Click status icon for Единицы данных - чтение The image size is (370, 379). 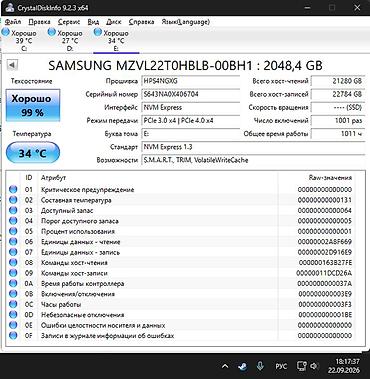pos(13,242)
